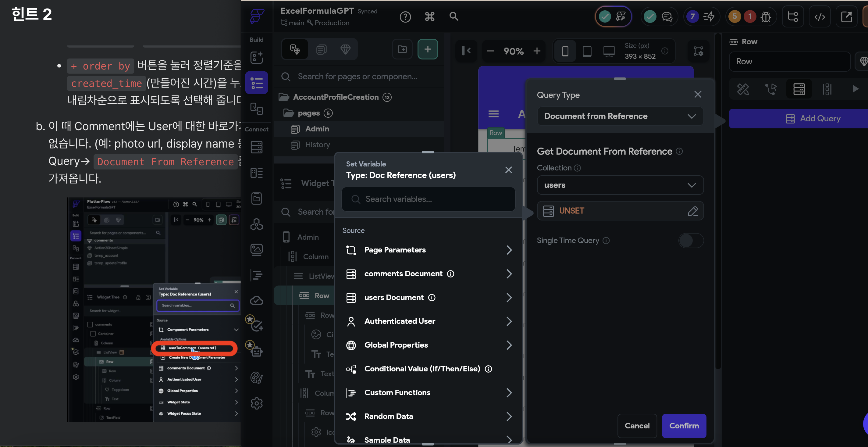868x447 pixels.
Task: Expand the users Document source
Action: coord(428,298)
